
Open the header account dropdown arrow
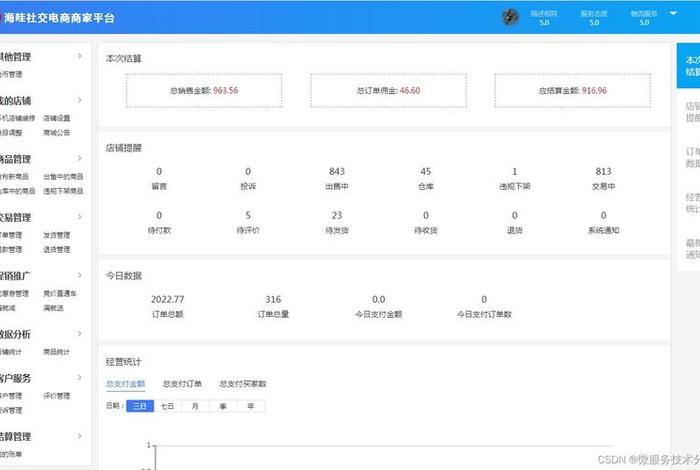coord(673,13)
